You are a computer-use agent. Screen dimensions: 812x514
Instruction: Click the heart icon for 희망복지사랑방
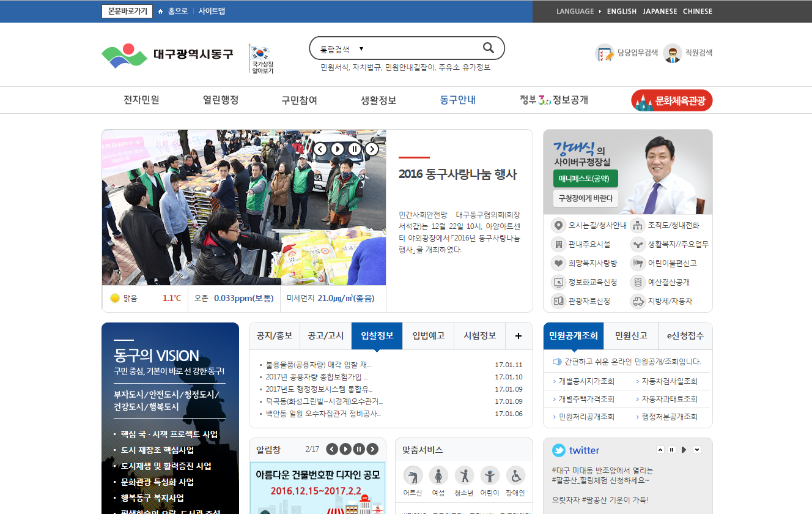pyautogui.click(x=558, y=263)
